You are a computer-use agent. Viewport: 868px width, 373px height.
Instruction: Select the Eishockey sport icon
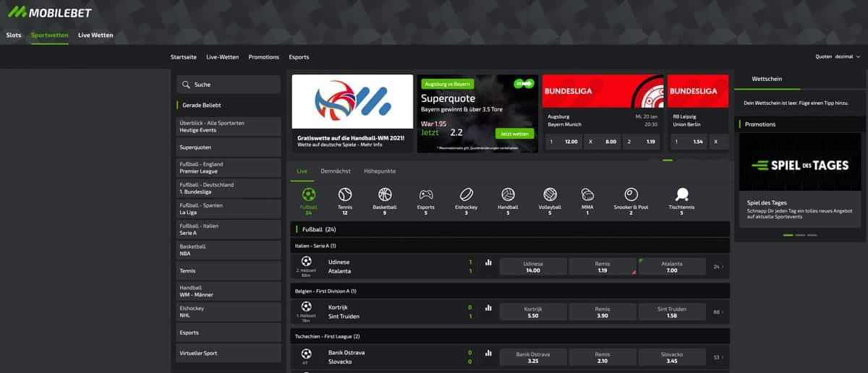[x=467, y=194]
